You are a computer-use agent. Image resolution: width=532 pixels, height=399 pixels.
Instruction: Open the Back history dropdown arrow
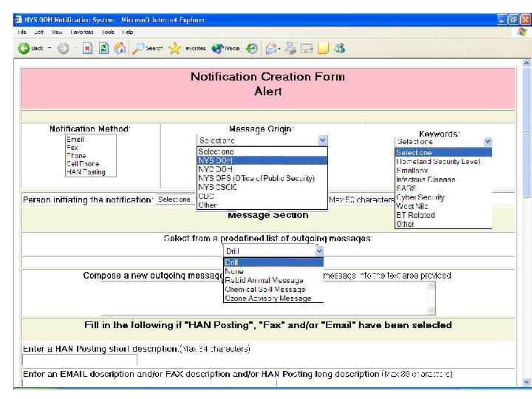click(50, 49)
